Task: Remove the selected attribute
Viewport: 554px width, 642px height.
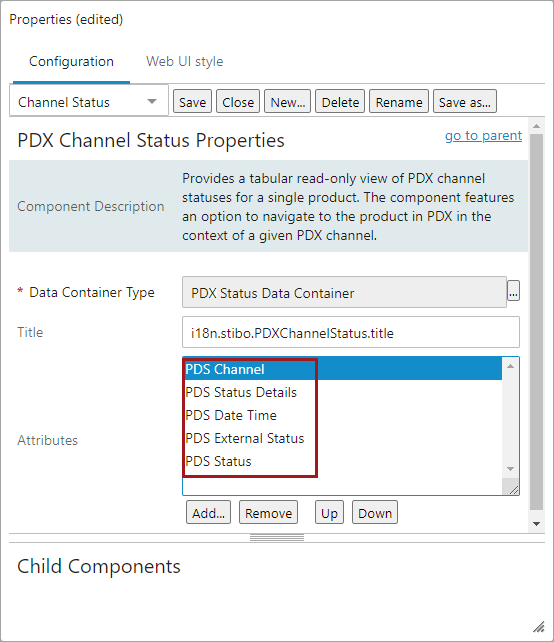Action: (x=268, y=513)
